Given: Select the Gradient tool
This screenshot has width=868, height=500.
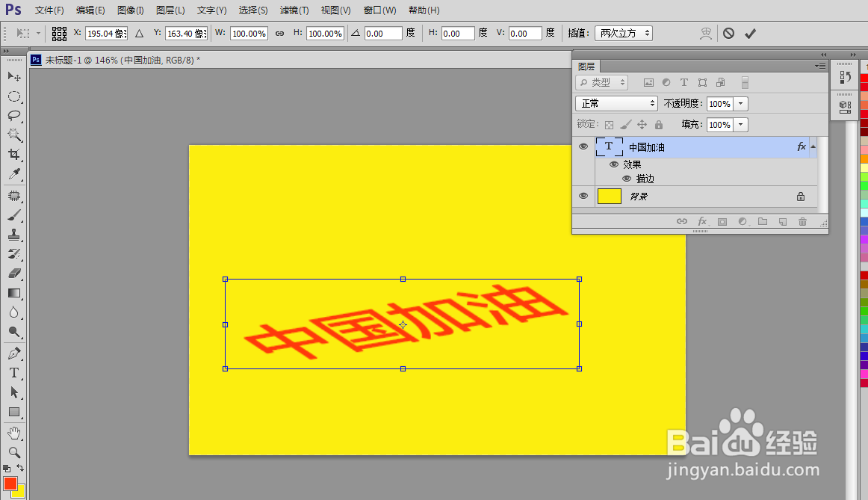Looking at the screenshot, I should point(14,293).
